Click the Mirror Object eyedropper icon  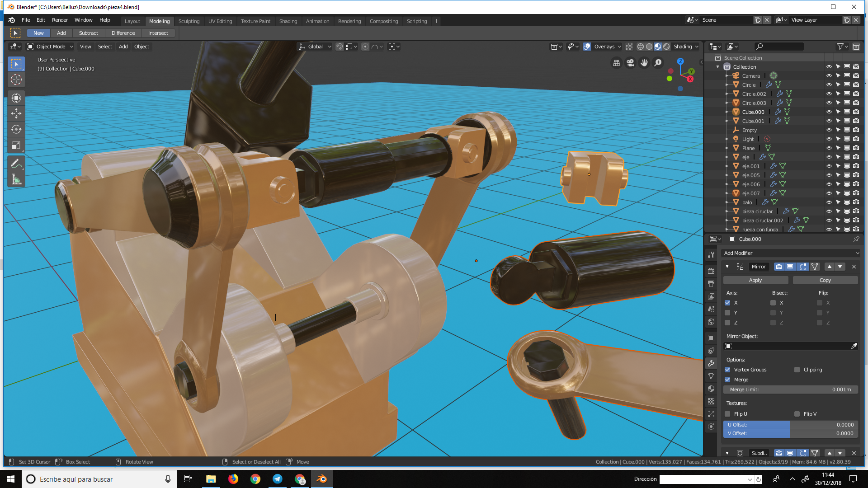(x=854, y=346)
